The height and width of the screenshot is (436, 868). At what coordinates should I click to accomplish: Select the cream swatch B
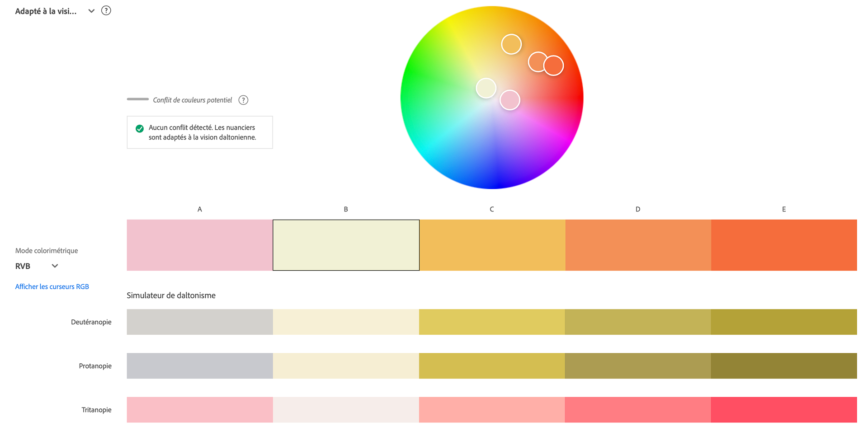tap(346, 245)
